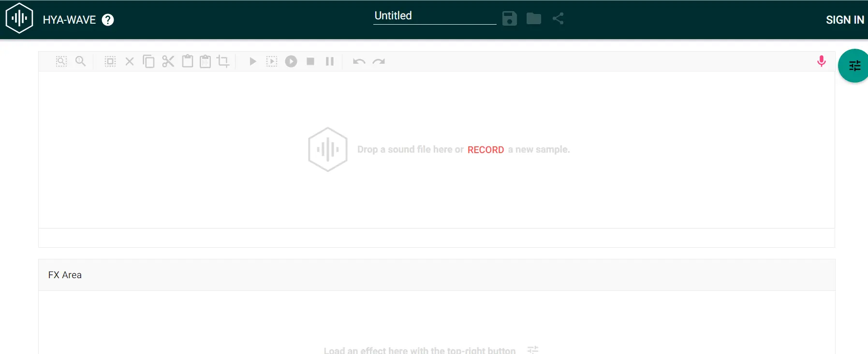This screenshot has height=354, width=868.
Task: Open library with the folder icon
Action: pyautogui.click(x=534, y=18)
